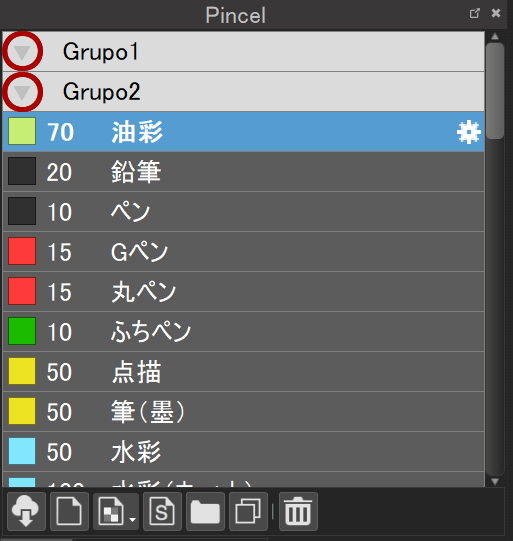Click the duplicate brush icon
513x541 pixels.
[248, 511]
